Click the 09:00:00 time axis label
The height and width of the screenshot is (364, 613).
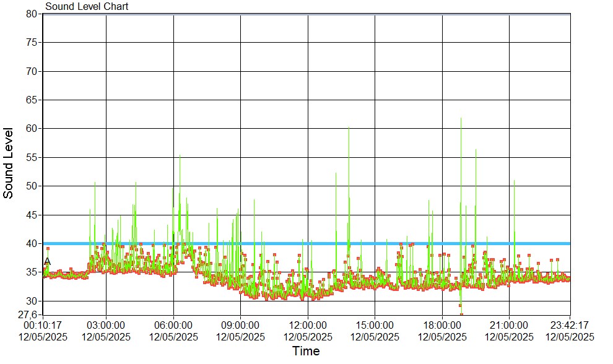[240, 325]
